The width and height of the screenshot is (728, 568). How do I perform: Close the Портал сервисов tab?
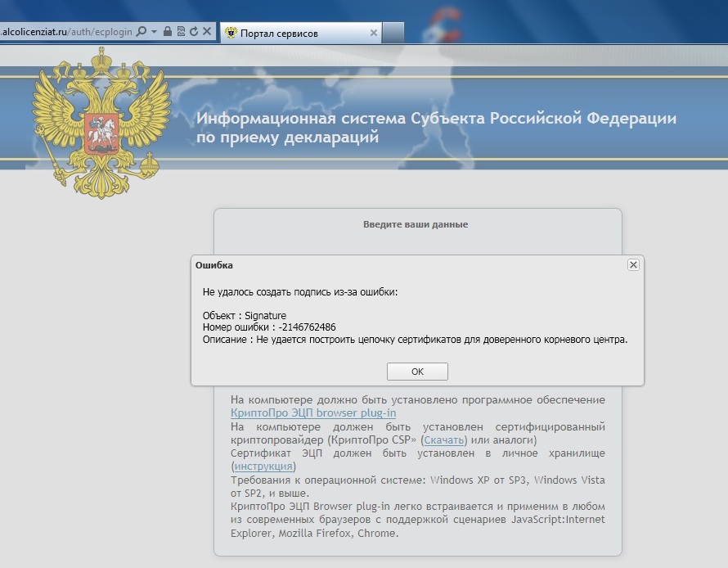[374, 33]
